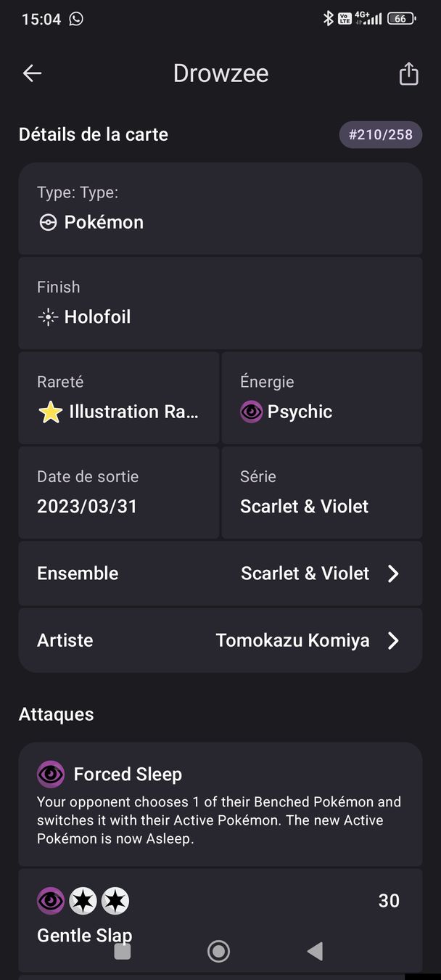Tap the Psychic energy icon beside Énergie

coord(251,412)
